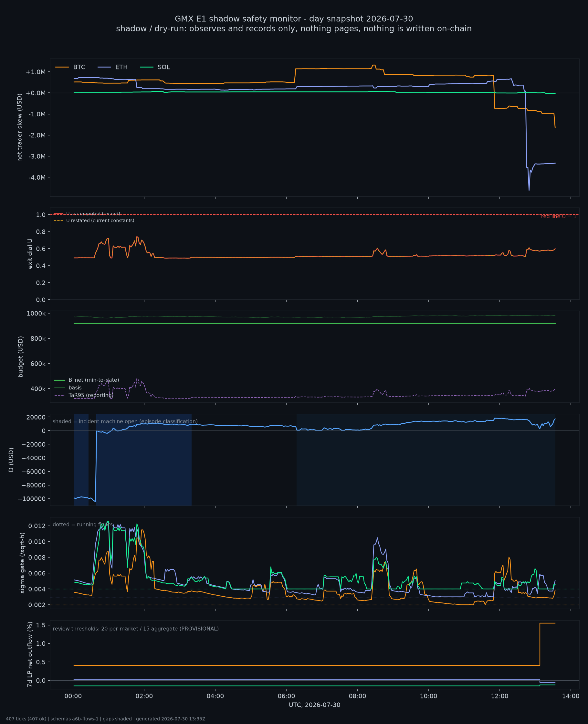Click the 'UTC, 2026-07-30' axis label
Viewport: 588px width, 724px height.
pyautogui.click(x=314, y=705)
